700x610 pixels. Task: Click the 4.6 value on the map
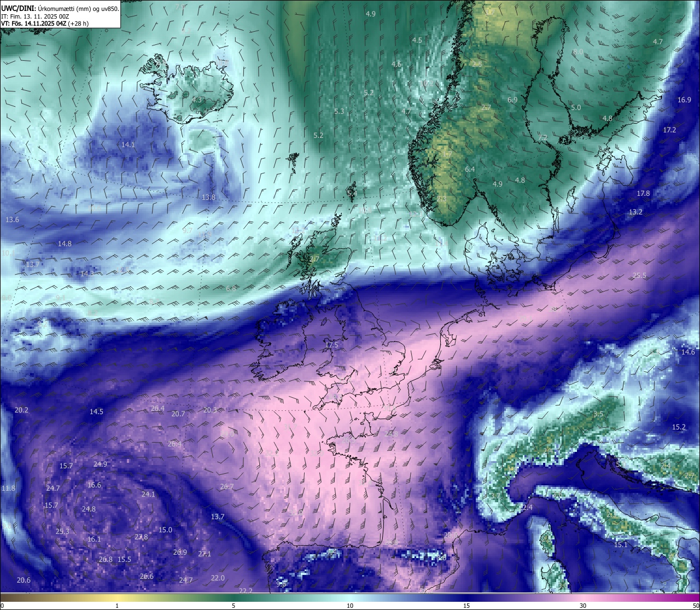(x=396, y=64)
